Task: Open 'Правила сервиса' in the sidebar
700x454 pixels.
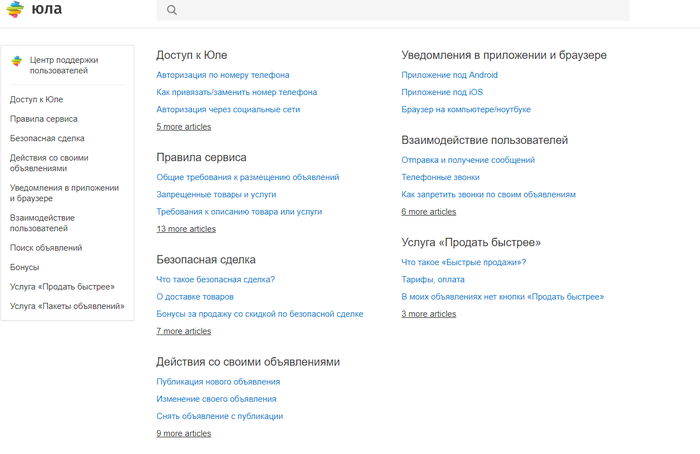Action: click(x=44, y=119)
